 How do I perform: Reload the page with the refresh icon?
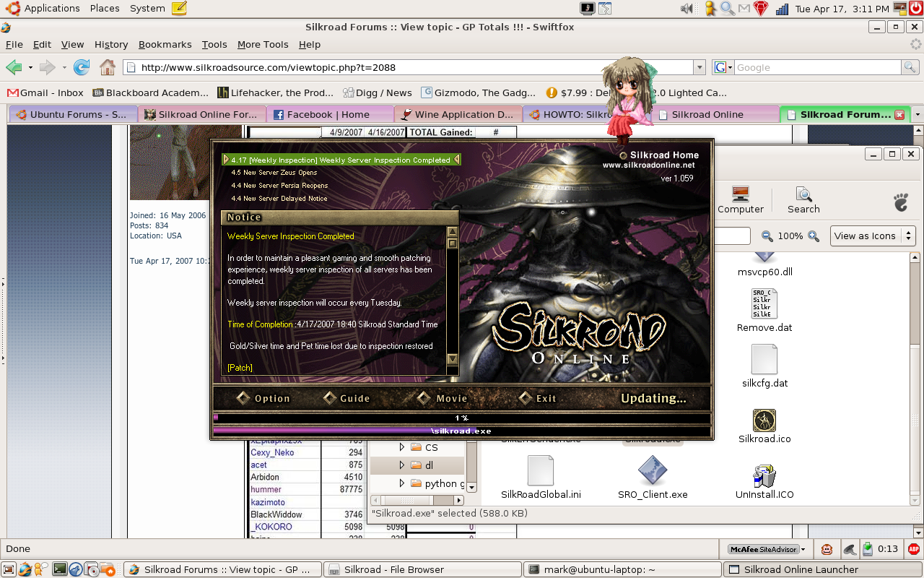click(82, 67)
